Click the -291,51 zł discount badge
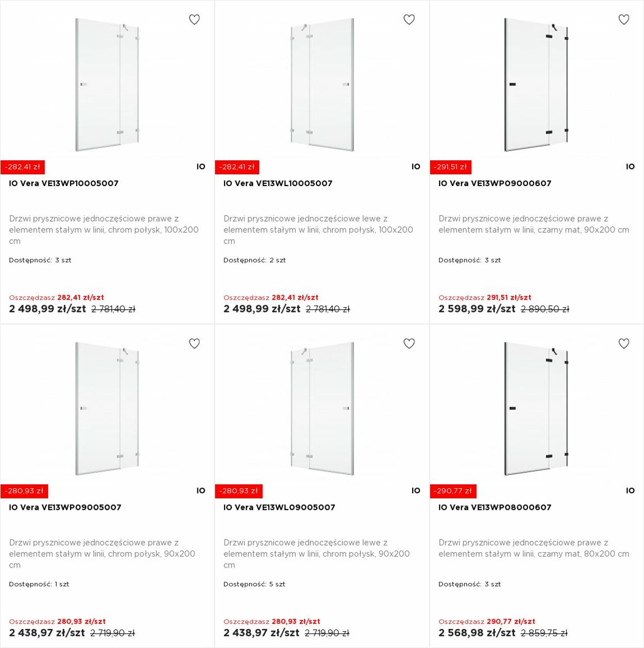This screenshot has height=648, width=644. coord(451,167)
